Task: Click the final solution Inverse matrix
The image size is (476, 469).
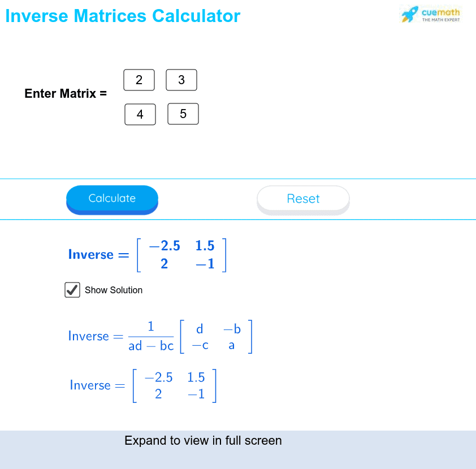Action: 175,386
